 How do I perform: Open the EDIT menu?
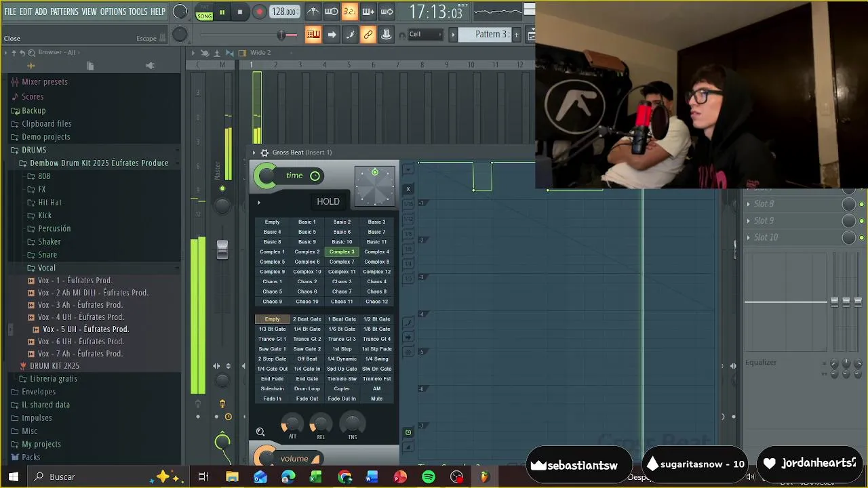[x=26, y=12]
